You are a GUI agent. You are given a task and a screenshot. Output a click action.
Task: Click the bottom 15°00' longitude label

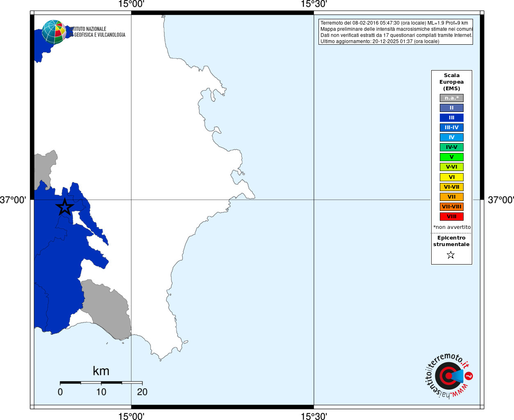pyautogui.click(x=131, y=416)
